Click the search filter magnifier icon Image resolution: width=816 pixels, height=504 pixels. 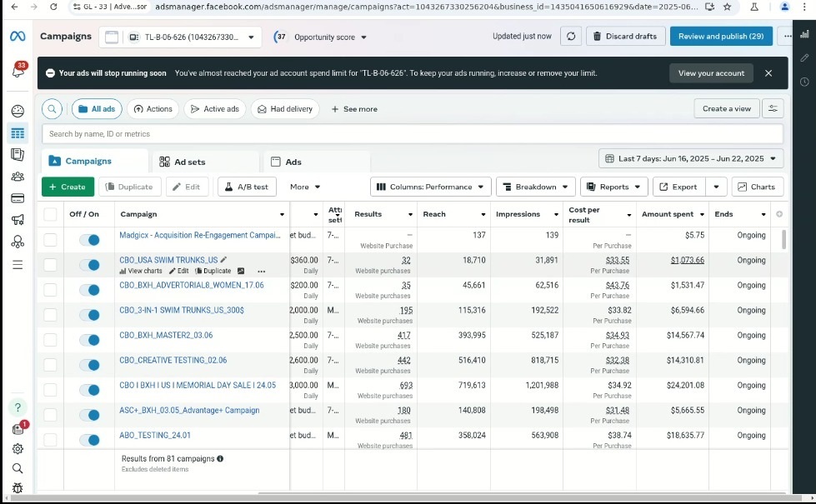52,108
